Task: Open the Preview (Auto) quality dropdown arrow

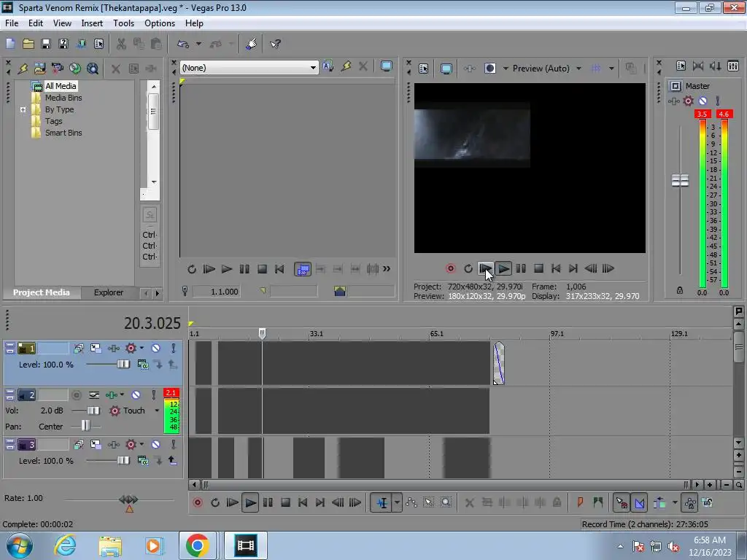Action: (578, 69)
